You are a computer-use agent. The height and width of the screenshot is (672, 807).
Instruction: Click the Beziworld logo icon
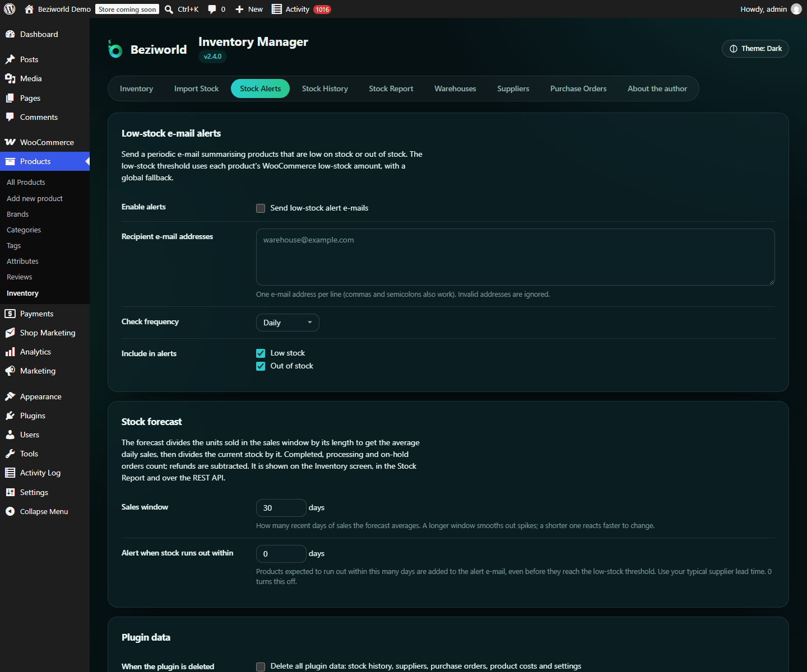(115, 49)
